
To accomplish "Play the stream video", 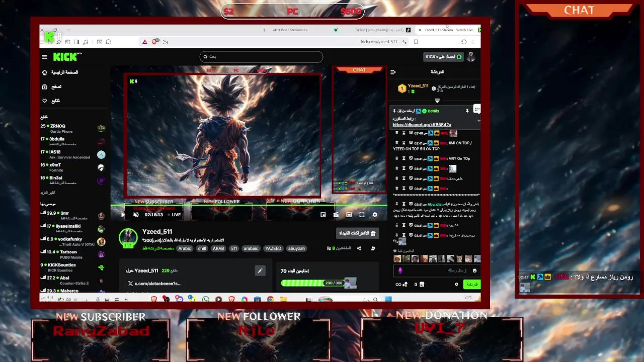I will [x=123, y=215].
